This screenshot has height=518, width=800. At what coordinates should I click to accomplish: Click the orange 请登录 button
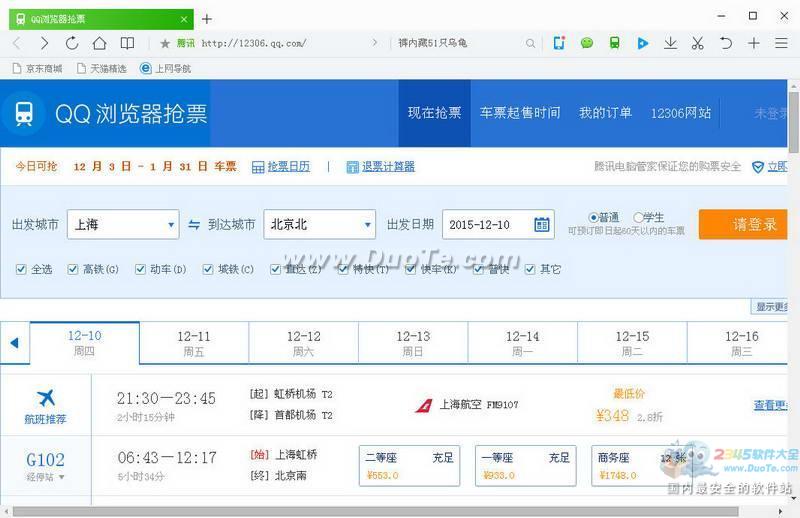coord(743,224)
